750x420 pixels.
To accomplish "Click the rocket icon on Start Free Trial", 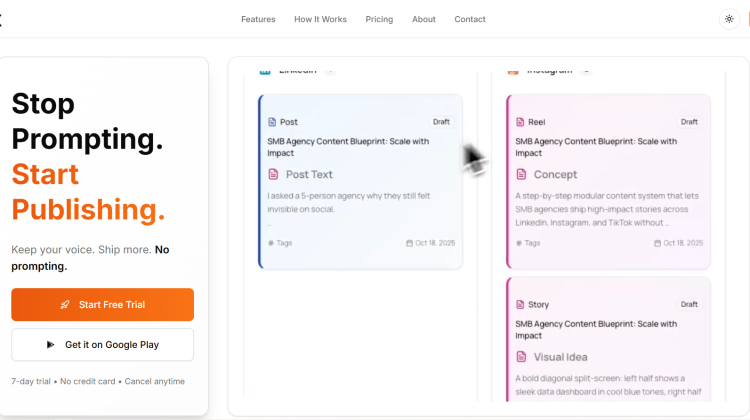I will point(65,305).
